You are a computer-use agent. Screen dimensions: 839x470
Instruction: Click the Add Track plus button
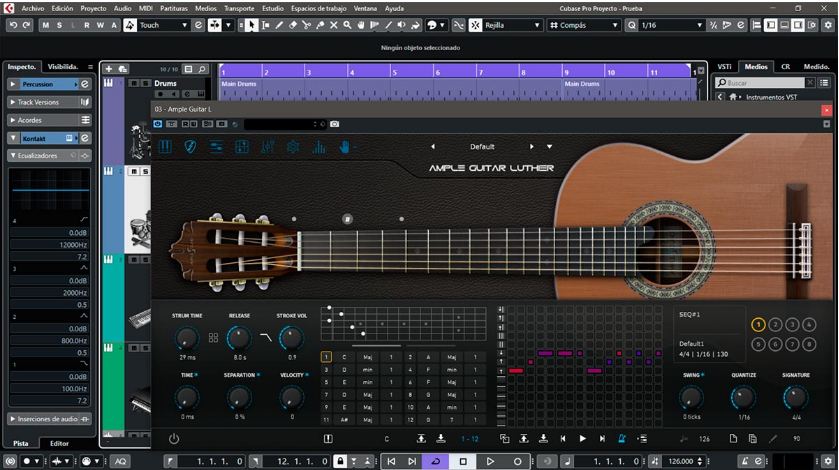tap(109, 69)
